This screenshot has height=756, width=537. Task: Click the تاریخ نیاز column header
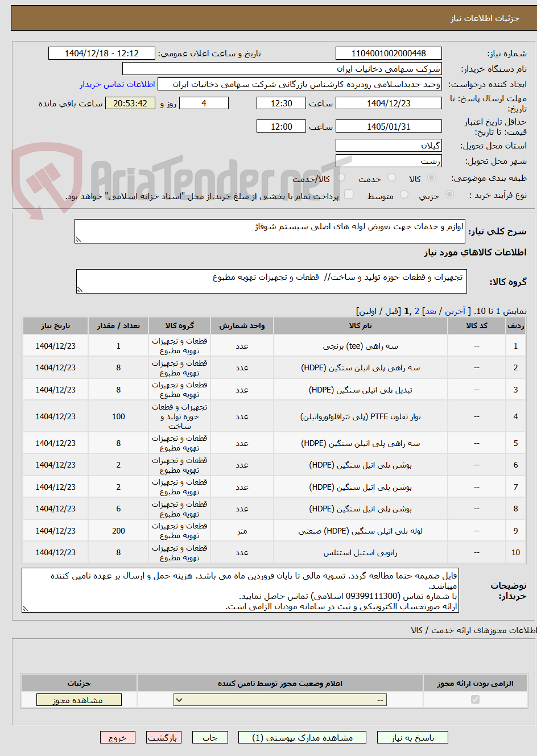pyautogui.click(x=55, y=326)
